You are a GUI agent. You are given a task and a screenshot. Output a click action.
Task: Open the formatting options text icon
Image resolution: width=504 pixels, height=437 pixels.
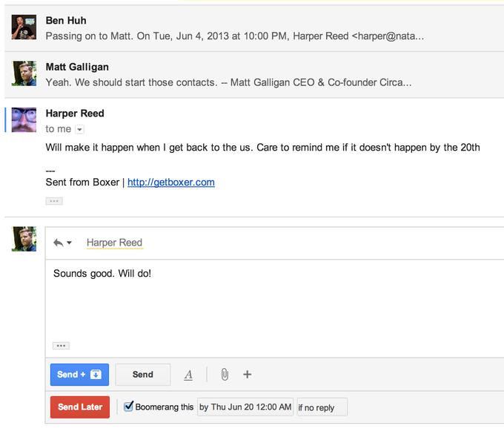coord(188,375)
